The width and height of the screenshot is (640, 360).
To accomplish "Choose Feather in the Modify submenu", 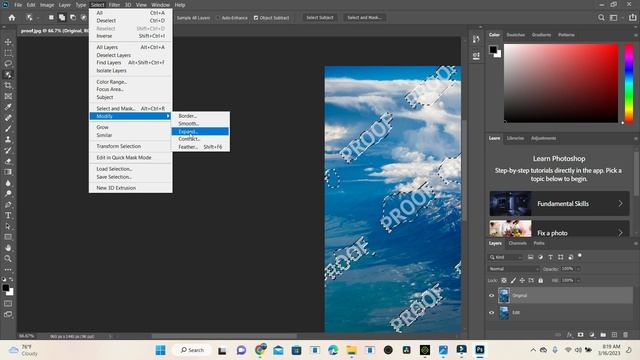I will point(200,147).
